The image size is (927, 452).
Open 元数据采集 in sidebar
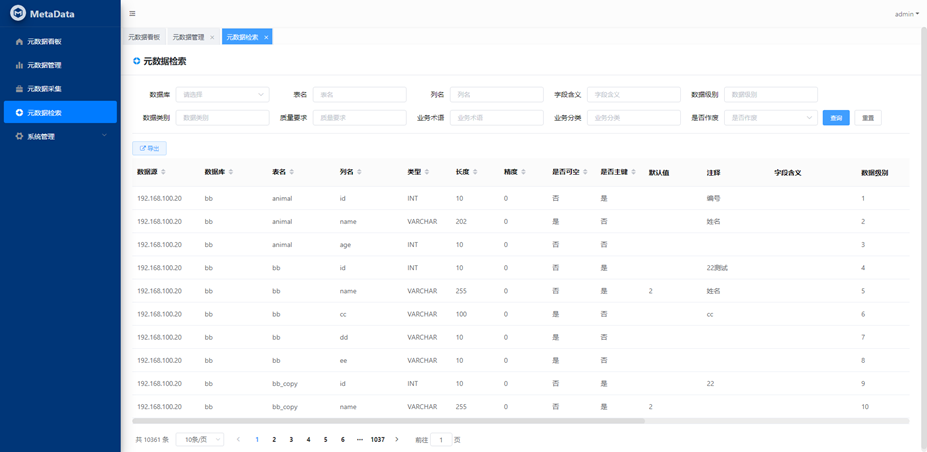pyautogui.click(x=44, y=89)
